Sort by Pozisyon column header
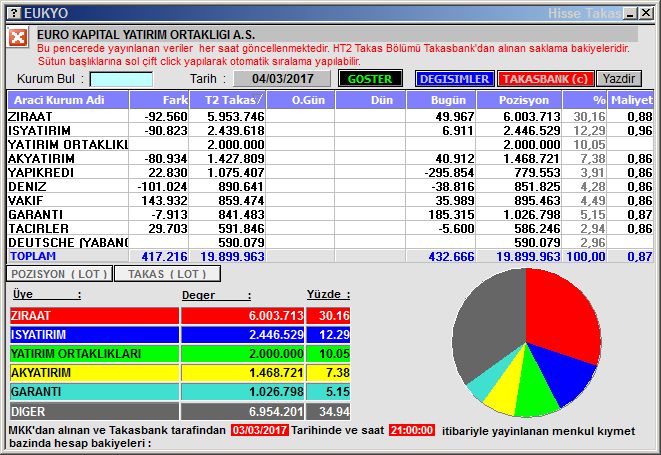This screenshot has height=455, width=661. click(519, 100)
